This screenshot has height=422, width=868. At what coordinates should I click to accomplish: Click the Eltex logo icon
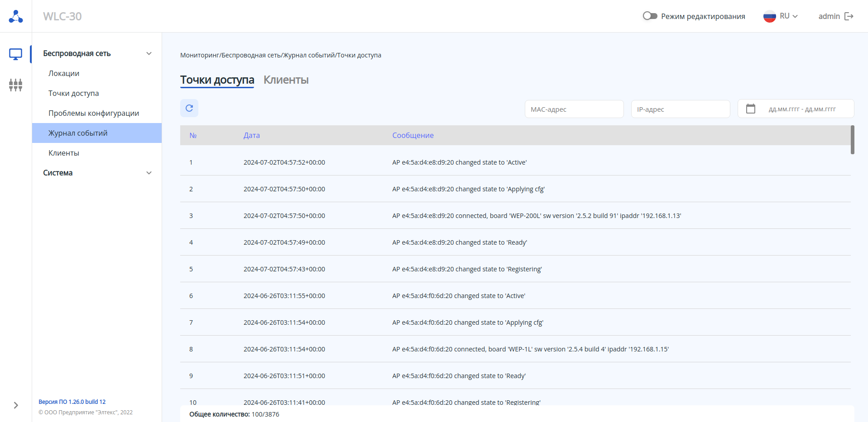coord(16,16)
